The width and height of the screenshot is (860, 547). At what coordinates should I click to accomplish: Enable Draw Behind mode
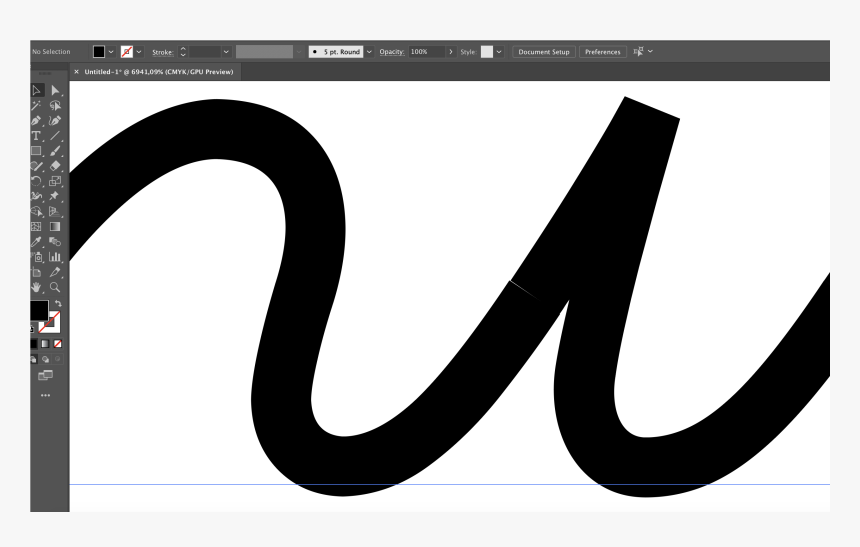(x=46, y=359)
